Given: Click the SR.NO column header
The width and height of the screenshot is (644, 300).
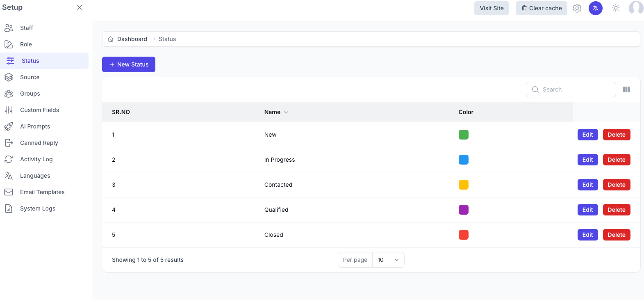Looking at the screenshot, I should coord(121,112).
